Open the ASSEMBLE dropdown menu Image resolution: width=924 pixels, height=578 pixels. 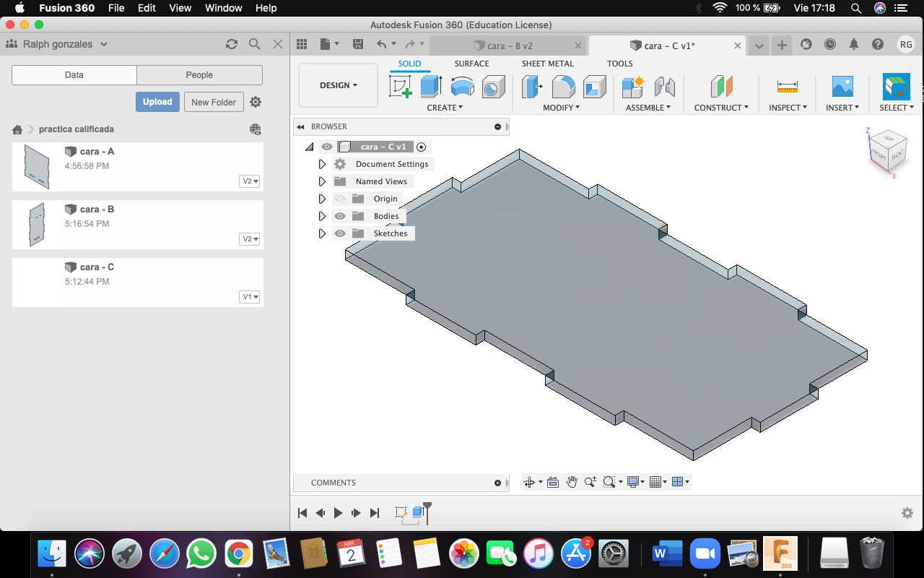(x=648, y=108)
